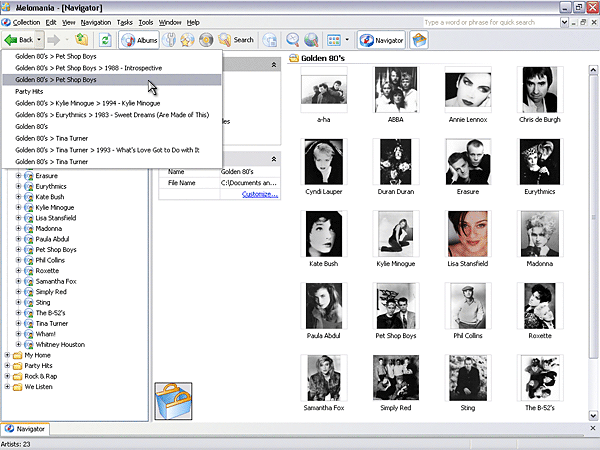Click the Golden 80's header folder icon

click(294, 58)
